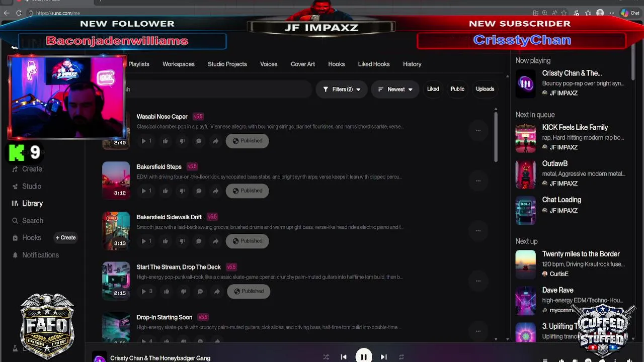Open Notifications in sidebar
This screenshot has width=644, height=362.
(x=35, y=255)
